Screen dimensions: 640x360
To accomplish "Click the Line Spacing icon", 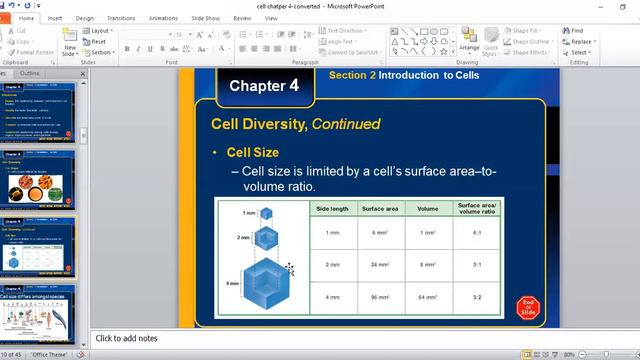I will click(x=308, y=35).
